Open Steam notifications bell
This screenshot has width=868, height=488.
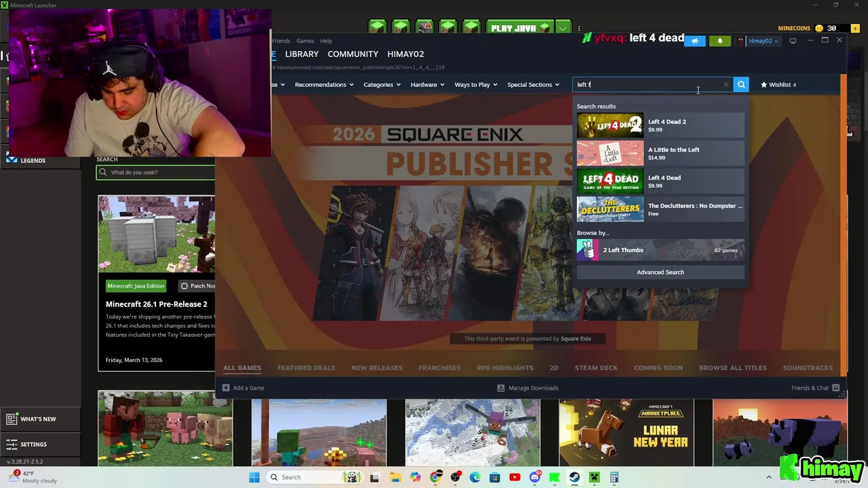tap(720, 41)
